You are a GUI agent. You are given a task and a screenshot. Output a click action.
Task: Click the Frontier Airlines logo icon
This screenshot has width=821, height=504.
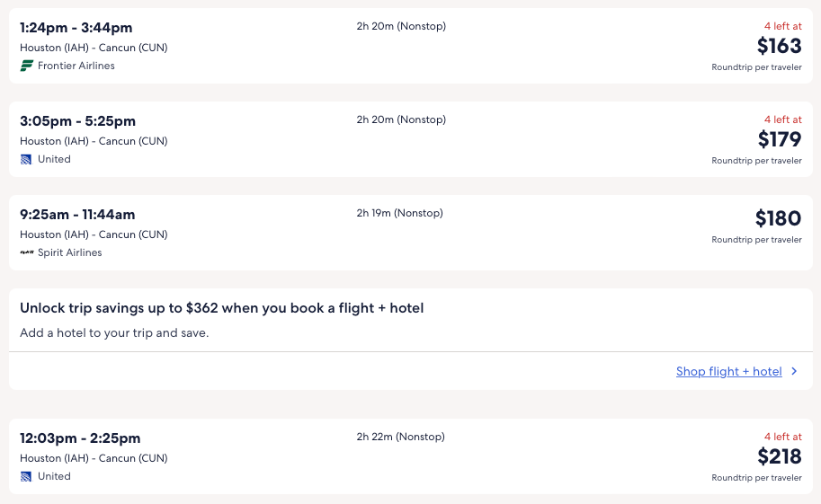coord(27,66)
